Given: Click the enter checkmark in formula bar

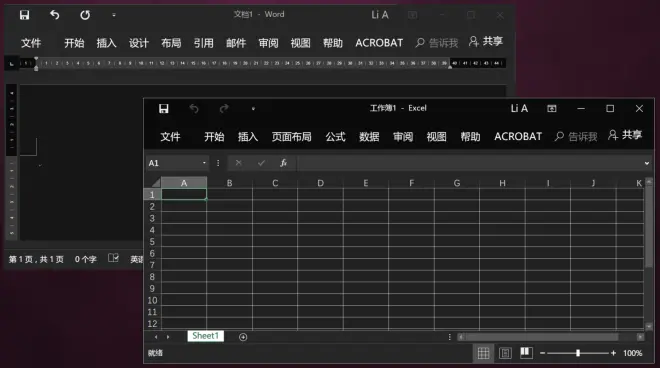Looking at the screenshot, I should coord(261,163).
